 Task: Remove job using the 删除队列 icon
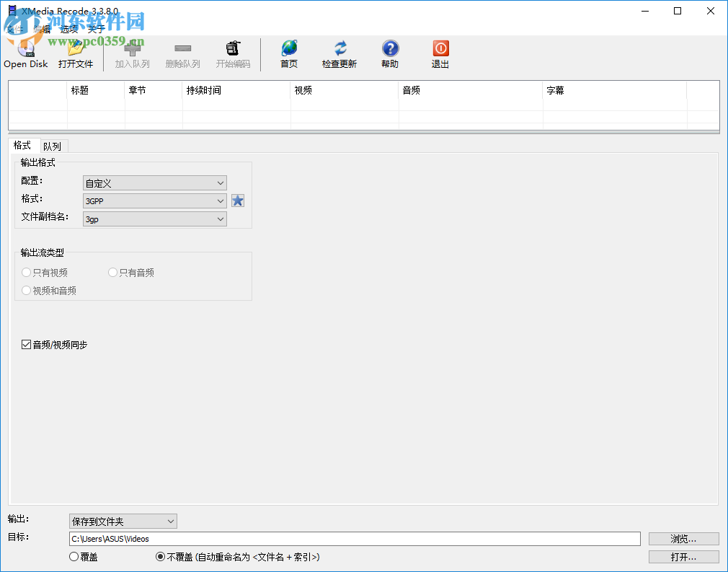click(x=182, y=49)
